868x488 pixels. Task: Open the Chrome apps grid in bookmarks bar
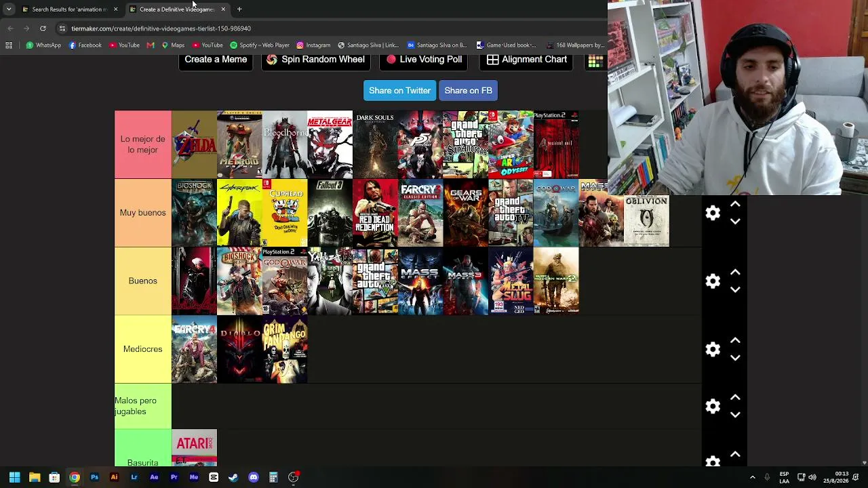point(9,45)
